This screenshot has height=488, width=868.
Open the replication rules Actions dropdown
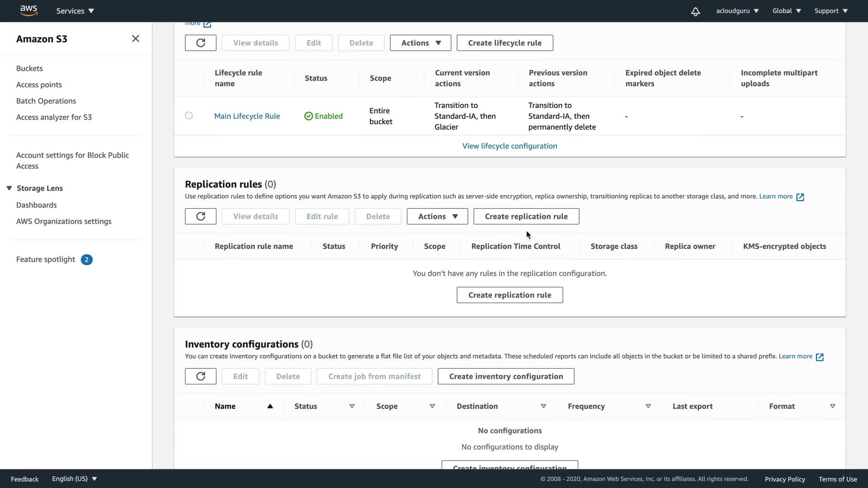(x=437, y=216)
